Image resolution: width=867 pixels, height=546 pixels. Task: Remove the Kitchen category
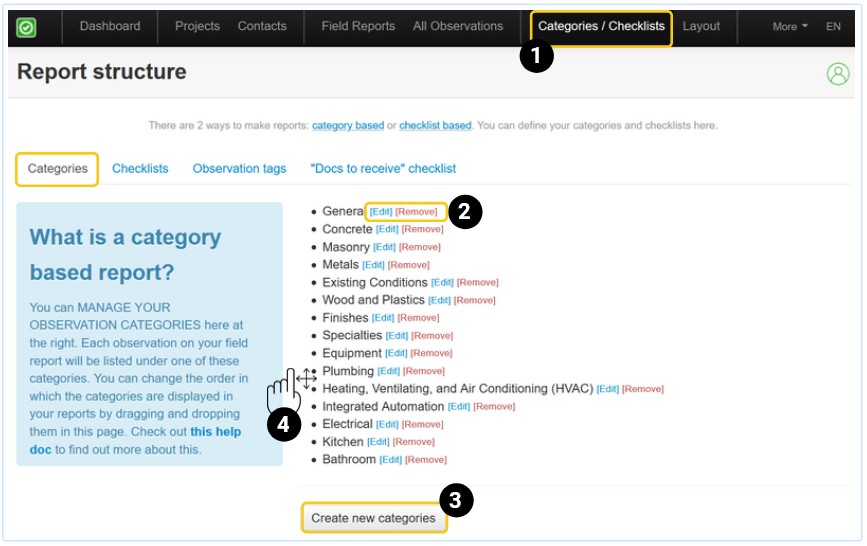point(414,442)
